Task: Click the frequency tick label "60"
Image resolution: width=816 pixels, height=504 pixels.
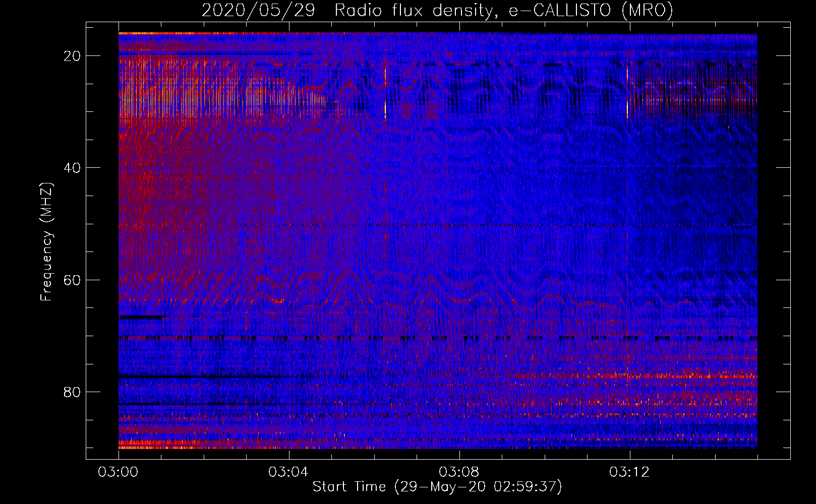Action: (x=72, y=280)
